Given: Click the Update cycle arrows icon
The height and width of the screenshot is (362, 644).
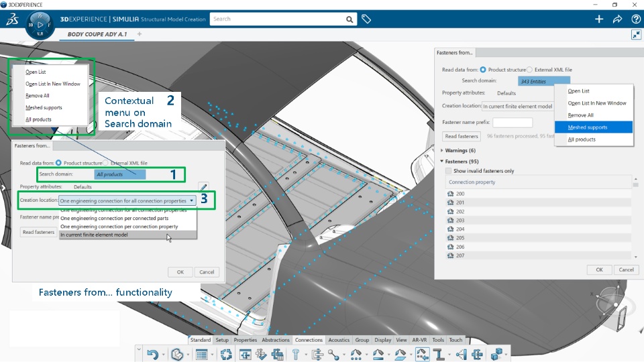Looking at the screenshot, I should tap(226, 354).
